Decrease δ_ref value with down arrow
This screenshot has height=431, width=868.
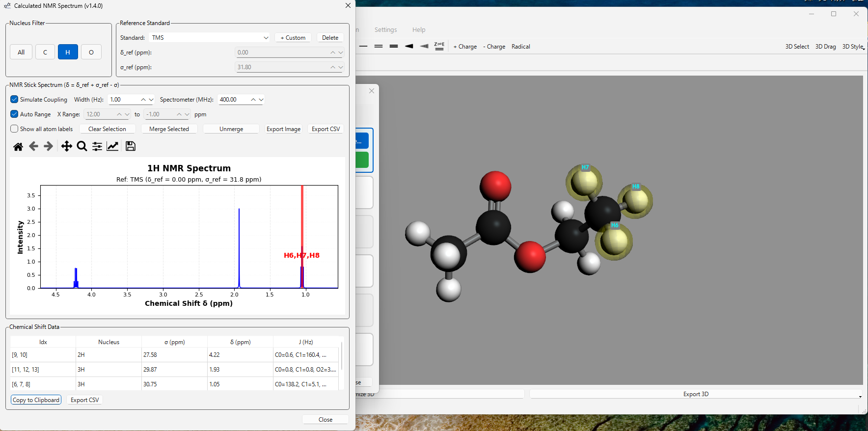341,53
